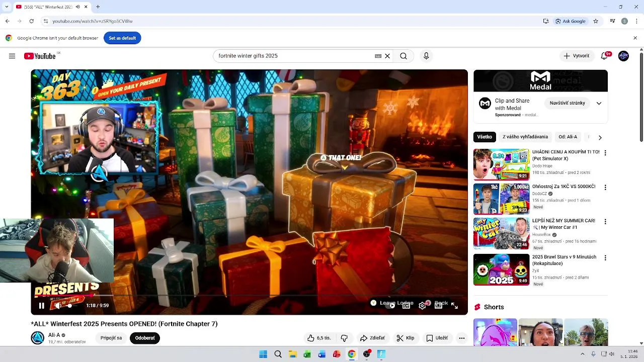Mute the video using the speaker icon
This screenshot has height=362, width=644.
58,305
